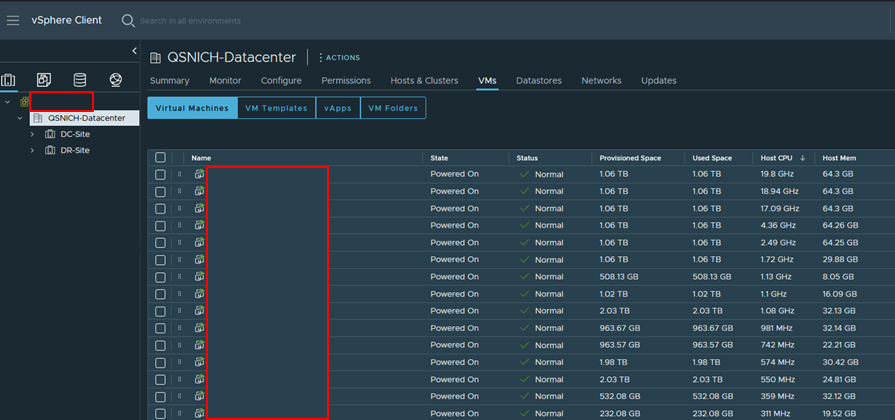Collapse the left navigation panel
The width and height of the screenshot is (895, 420).
[x=134, y=51]
